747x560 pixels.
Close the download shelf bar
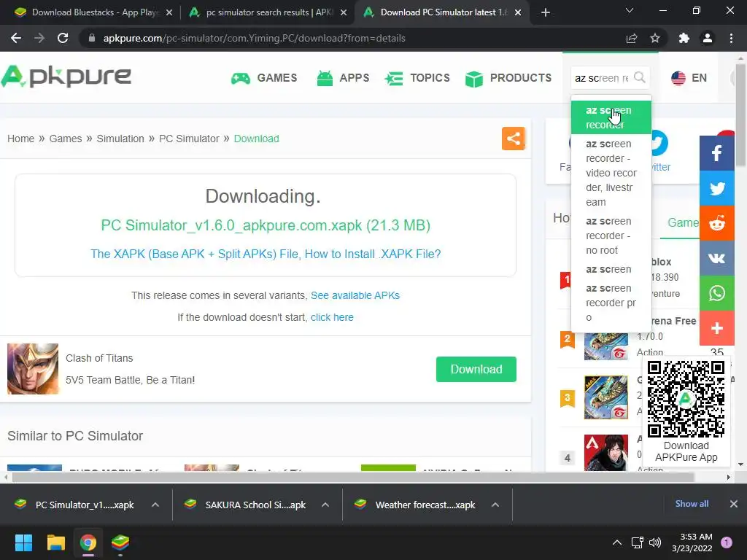734,504
